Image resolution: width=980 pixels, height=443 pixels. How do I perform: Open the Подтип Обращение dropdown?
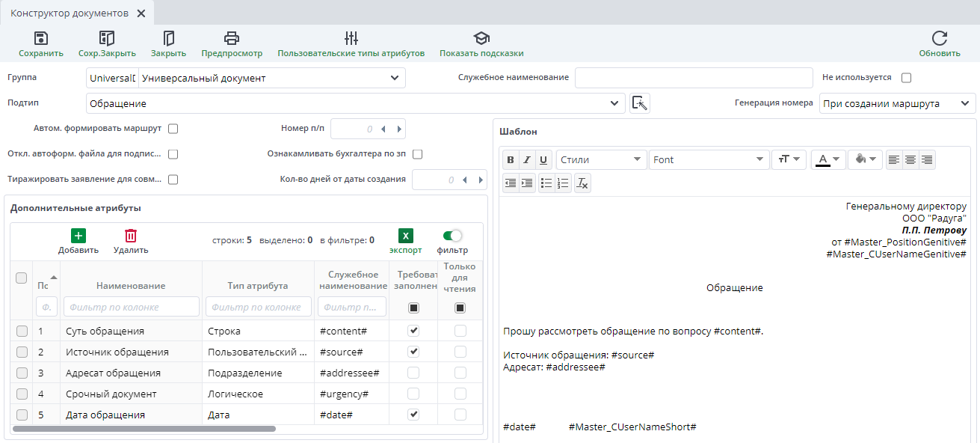pos(356,103)
